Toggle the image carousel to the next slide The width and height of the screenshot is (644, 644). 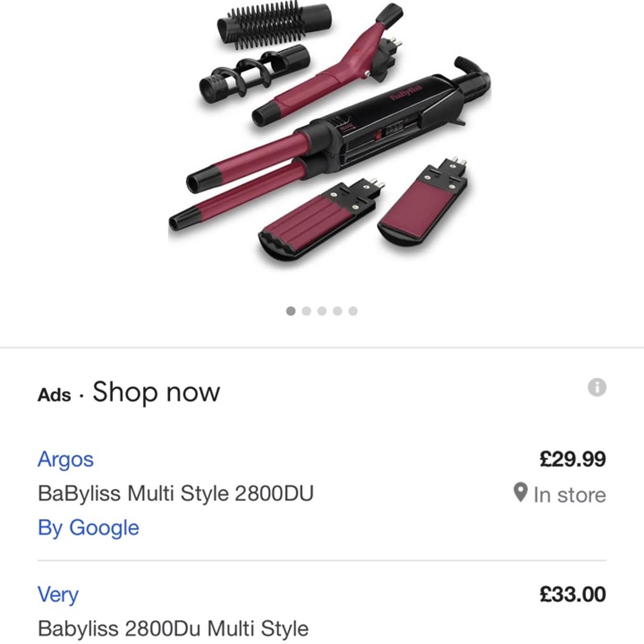(306, 311)
